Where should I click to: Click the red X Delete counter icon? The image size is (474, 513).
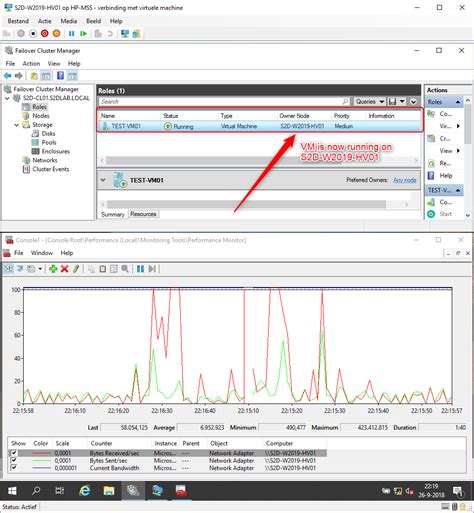(x=64, y=269)
